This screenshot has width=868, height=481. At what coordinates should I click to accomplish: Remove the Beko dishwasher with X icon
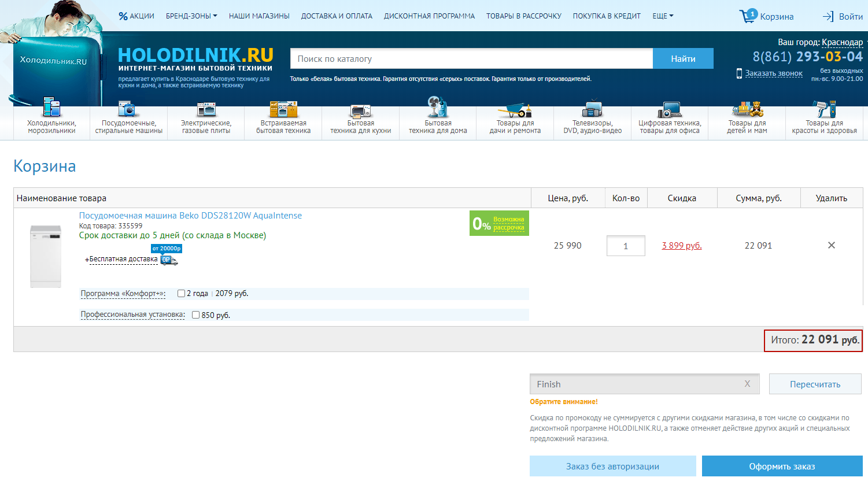click(x=832, y=245)
